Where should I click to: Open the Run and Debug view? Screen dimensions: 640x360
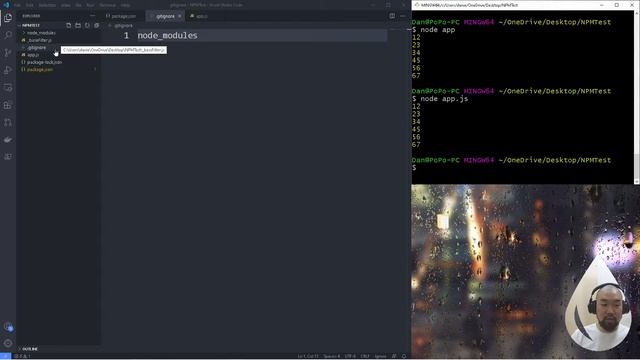[8, 70]
